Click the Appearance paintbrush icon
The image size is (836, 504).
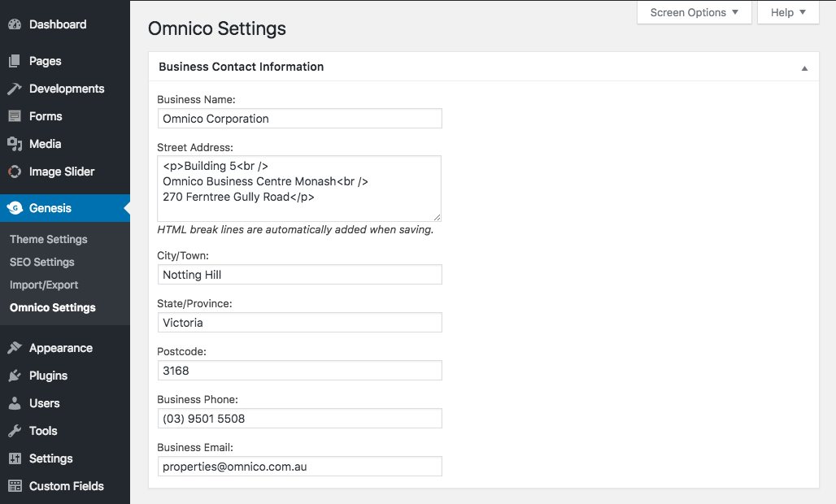tap(15, 348)
